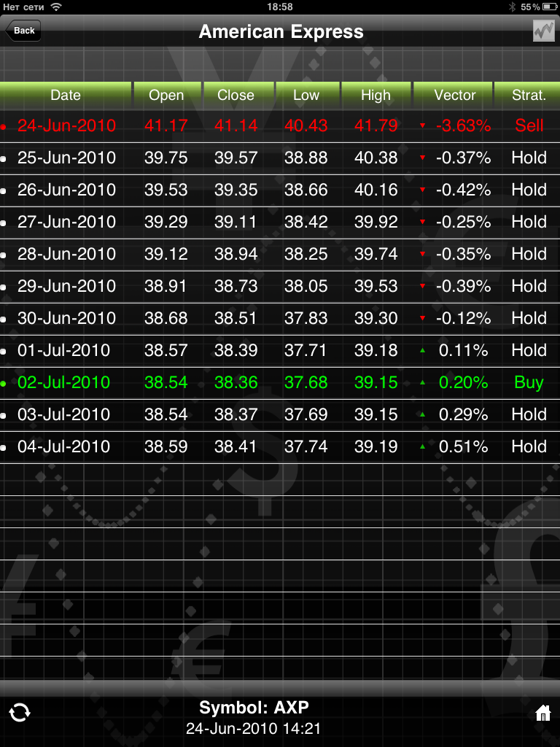560x747 pixels.
Task: Tap the 18:58 clock in status bar
Action: click(280, 7)
